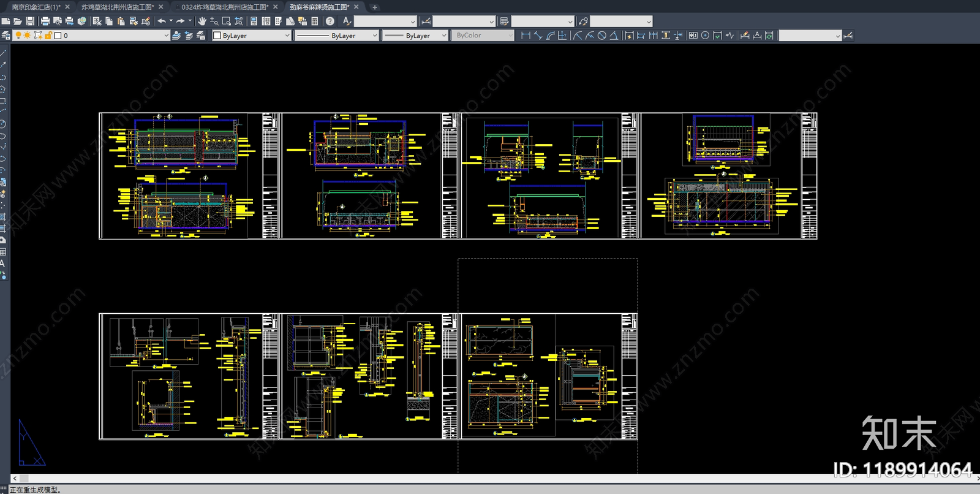The image size is (980, 494).
Task: Select the Angular dimension tool
Action: pos(614,36)
